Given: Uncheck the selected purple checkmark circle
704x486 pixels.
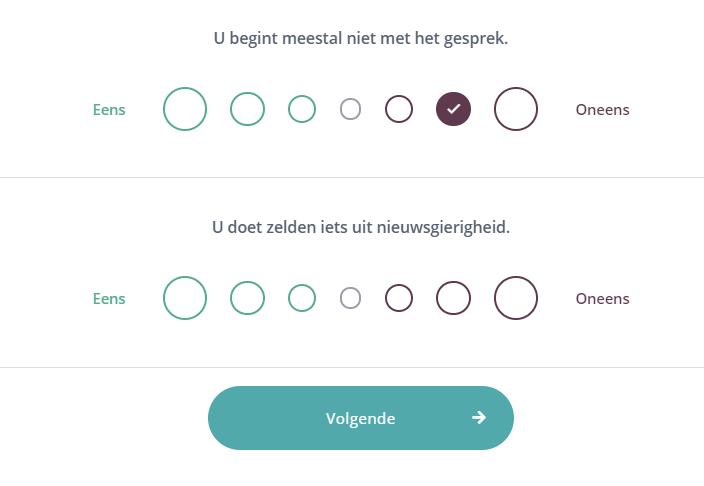Looking at the screenshot, I should [453, 109].
